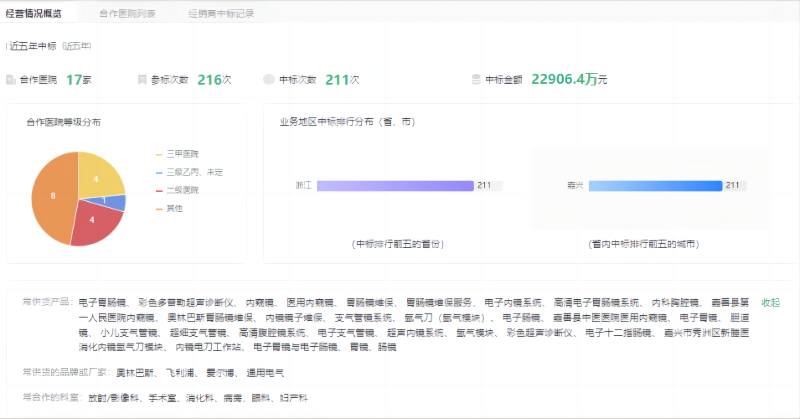This screenshot has height=419, width=800.
Task: Switch to 经营情况概览 tab
Action: click(x=34, y=14)
